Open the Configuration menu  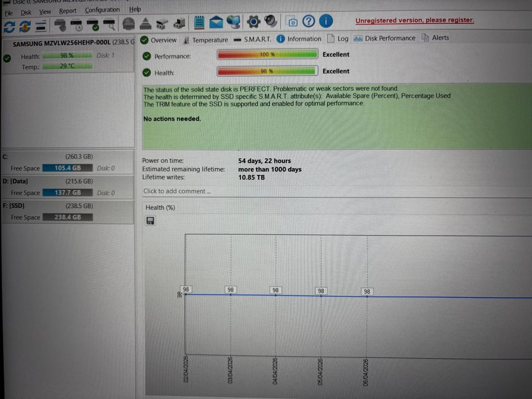[x=102, y=10]
